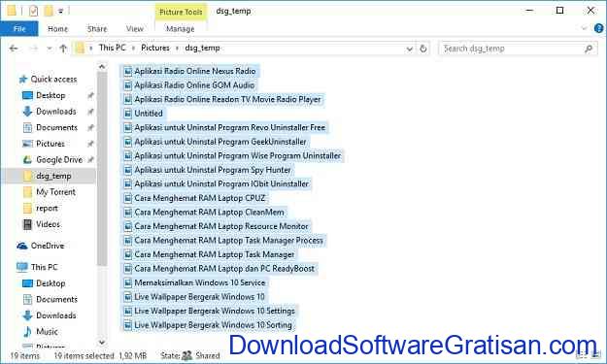Click the navigation pane scroll up arrow
Image resolution: width=607 pixels, height=364 pixels.
point(102,67)
